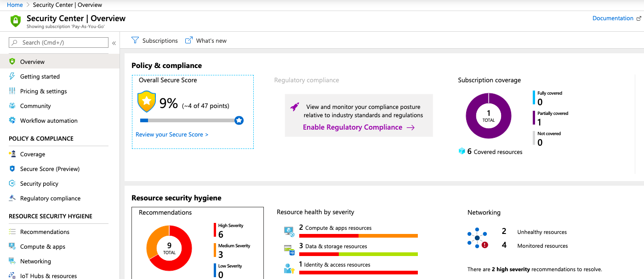Click the Security Center green shield icon

click(16, 21)
